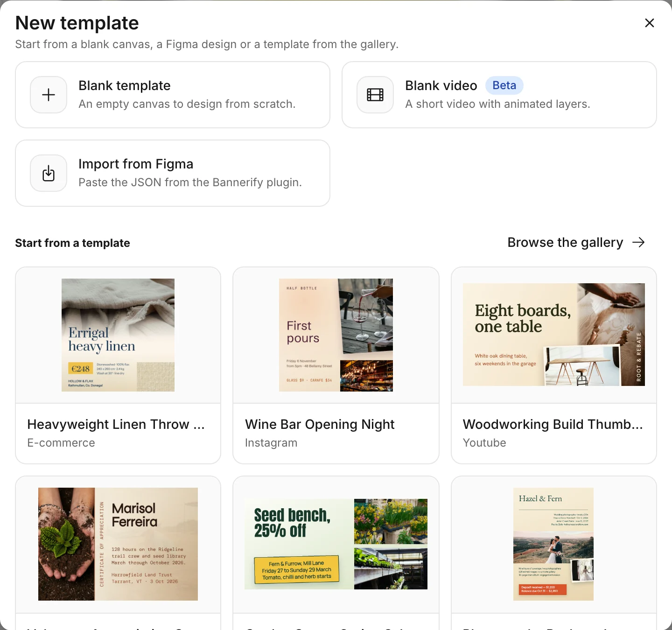
Task: Click the Import from Figma title text
Action: pyautogui.click(x=136, y=164)
